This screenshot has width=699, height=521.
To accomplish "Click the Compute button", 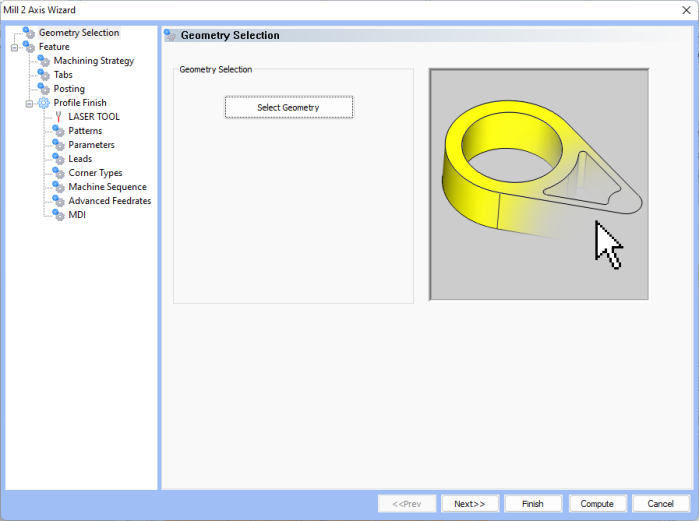I will pos(597,504).
